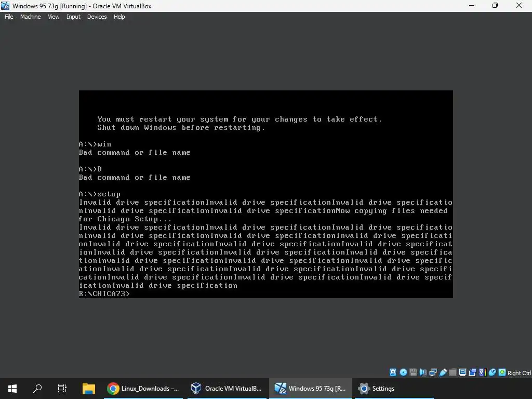Click 'for Chicago Setup...' text line

click(125, 219)
